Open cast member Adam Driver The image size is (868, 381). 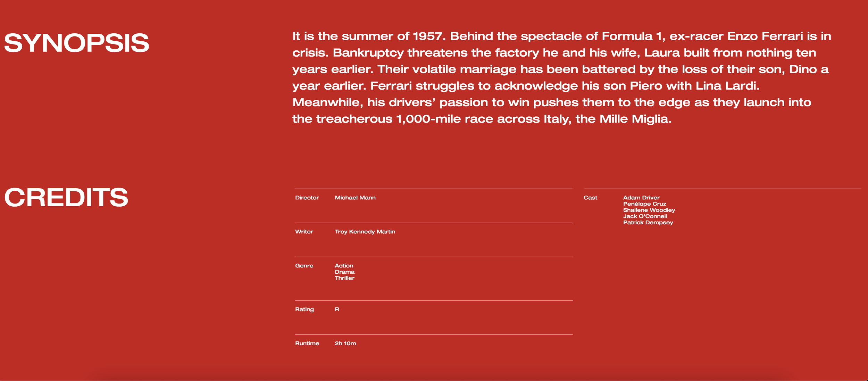click(641, 198)
